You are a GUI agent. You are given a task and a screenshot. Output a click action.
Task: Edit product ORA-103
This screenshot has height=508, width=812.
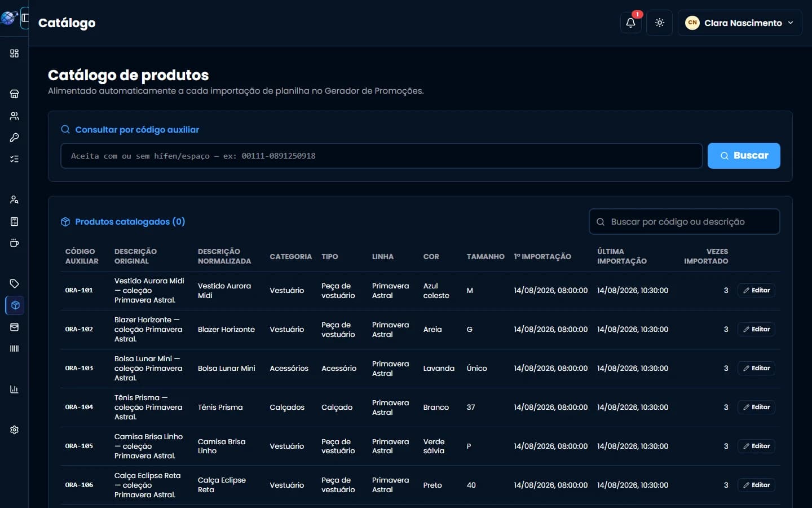756,368
